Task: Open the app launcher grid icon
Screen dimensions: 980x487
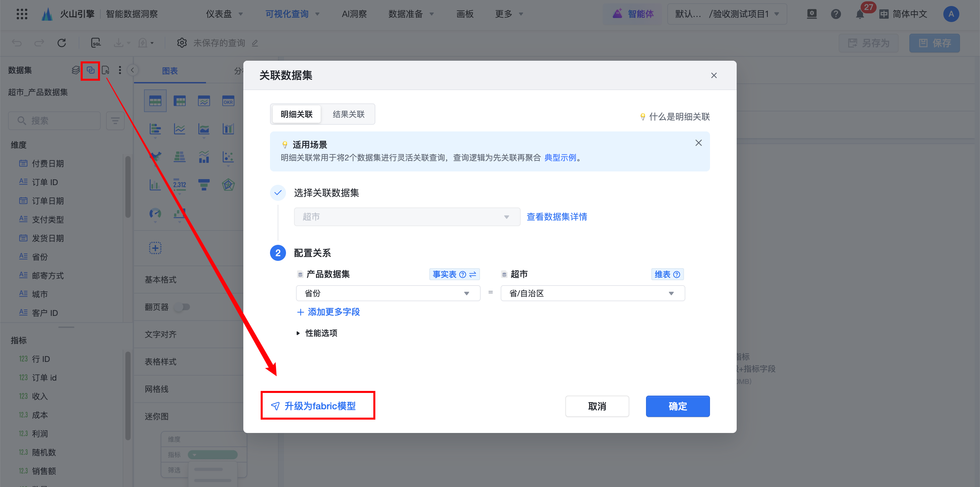Action: click(22, 14)
